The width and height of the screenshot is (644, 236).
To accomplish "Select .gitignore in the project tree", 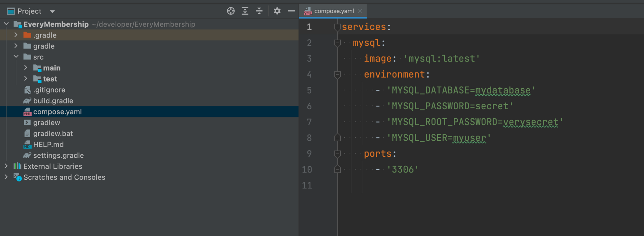I will (49, 90).
